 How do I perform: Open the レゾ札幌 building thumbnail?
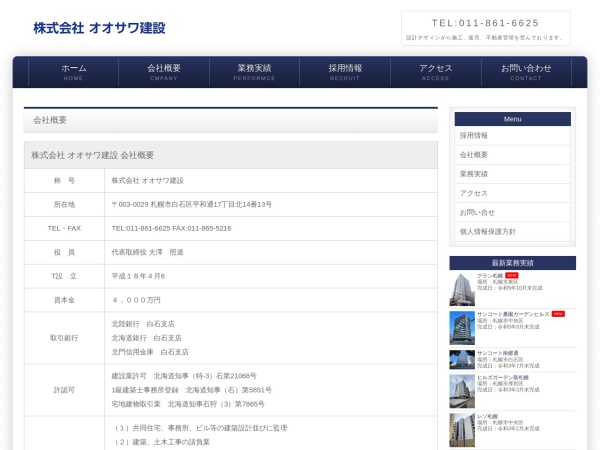point(462,430)
